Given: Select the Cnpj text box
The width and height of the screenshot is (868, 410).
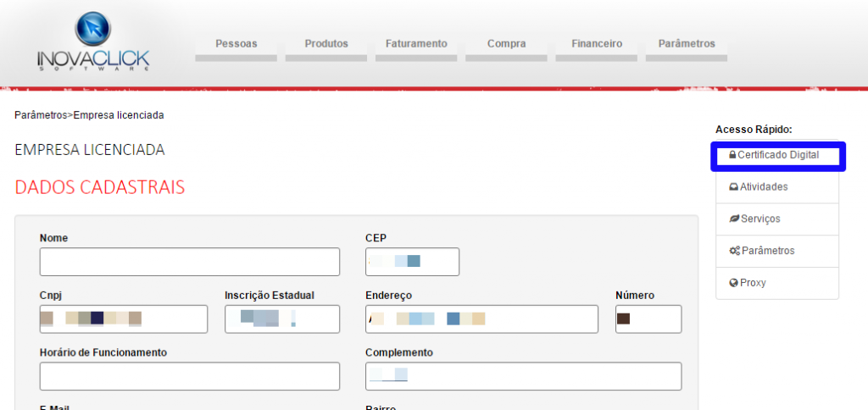Looking at the screenshot, I should coord(123,319).
